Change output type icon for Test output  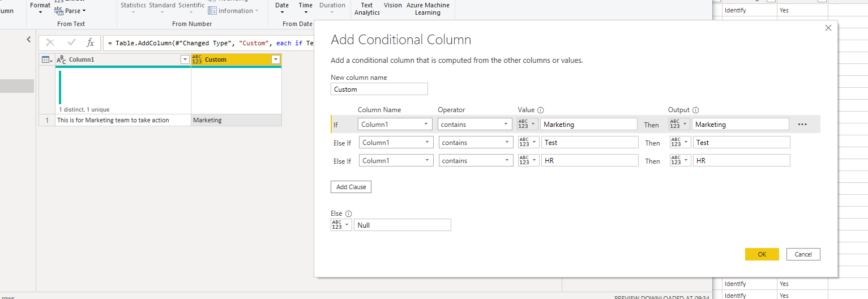[x=680, y=143]
